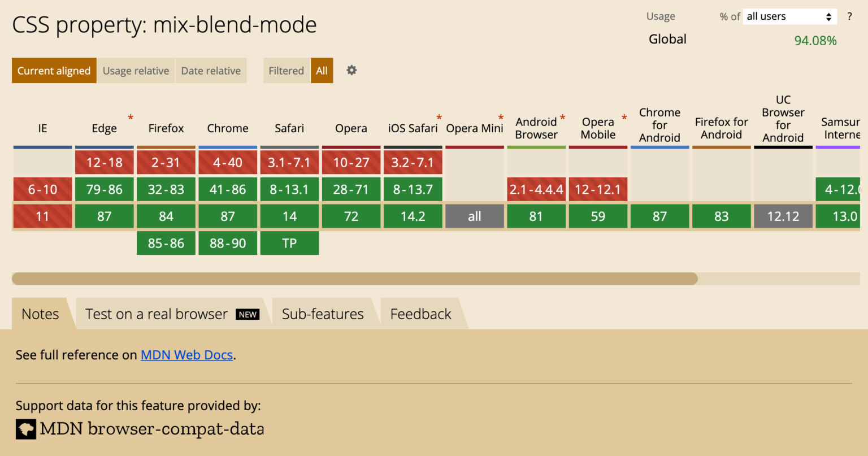Screen dimensions: 868x456
Task: Open the all users dropdown
Action: click(789, 16)
